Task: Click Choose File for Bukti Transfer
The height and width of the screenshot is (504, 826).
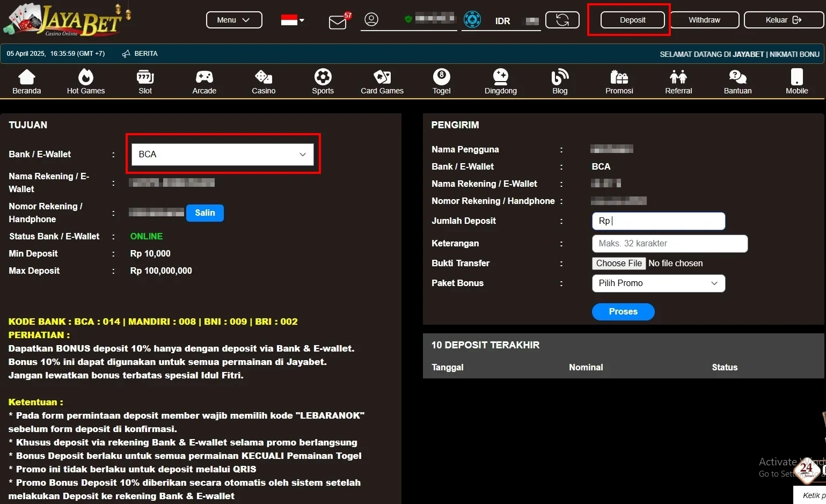Action: tap(619, 264)
